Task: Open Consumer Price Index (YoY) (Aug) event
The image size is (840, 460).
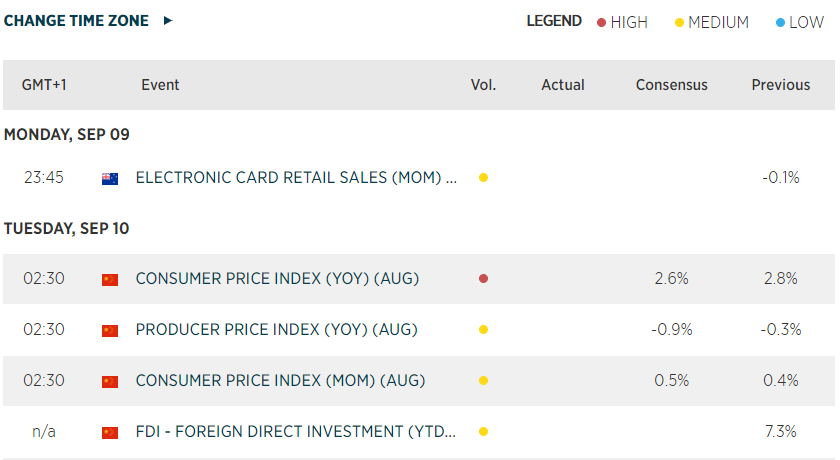Action: pyautogui.click(x=277, y=279)
